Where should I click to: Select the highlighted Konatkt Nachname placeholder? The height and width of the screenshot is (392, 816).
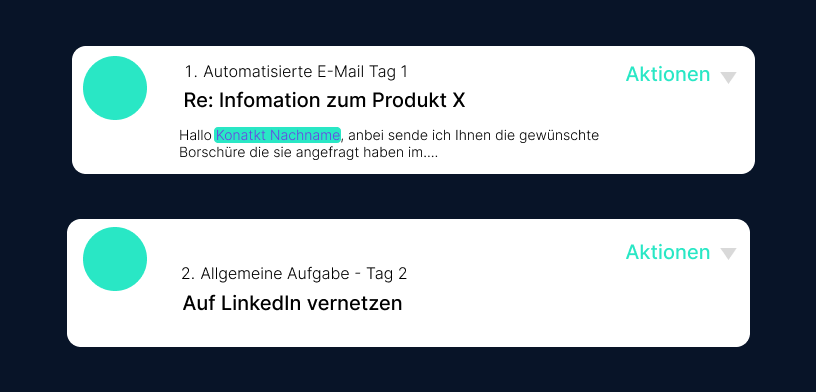[277, 135]
